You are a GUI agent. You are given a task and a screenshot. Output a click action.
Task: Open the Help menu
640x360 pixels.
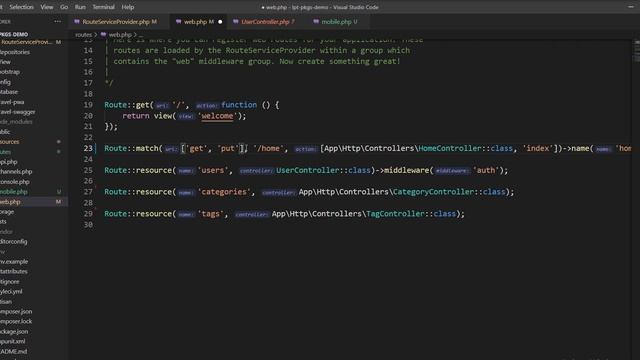point(128,7)
